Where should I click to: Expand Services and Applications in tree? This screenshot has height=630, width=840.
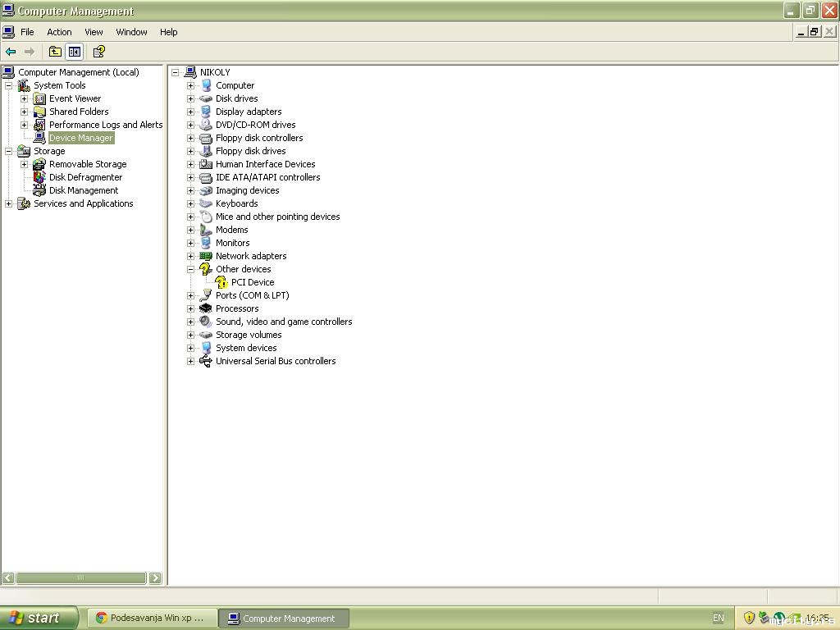coord(9,203)
